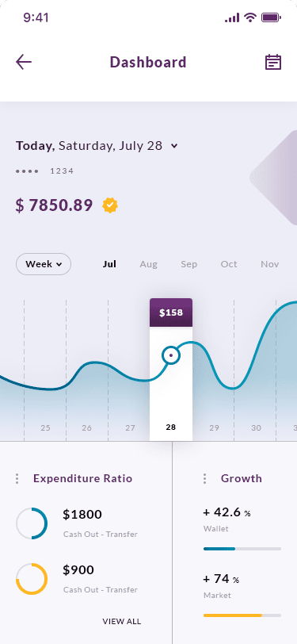Click the Wallet growth progress bar
297x644 pixels.
[242, 549]
